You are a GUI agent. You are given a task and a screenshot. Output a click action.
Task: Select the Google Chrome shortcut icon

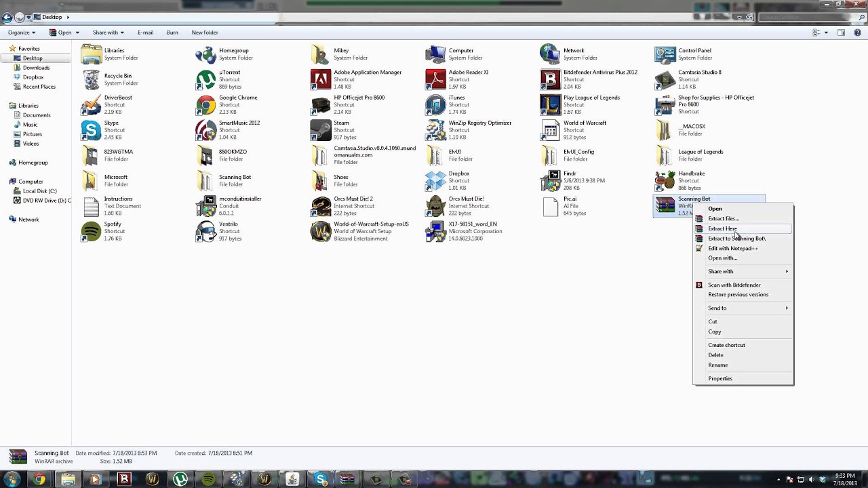(x=206, y=104)
